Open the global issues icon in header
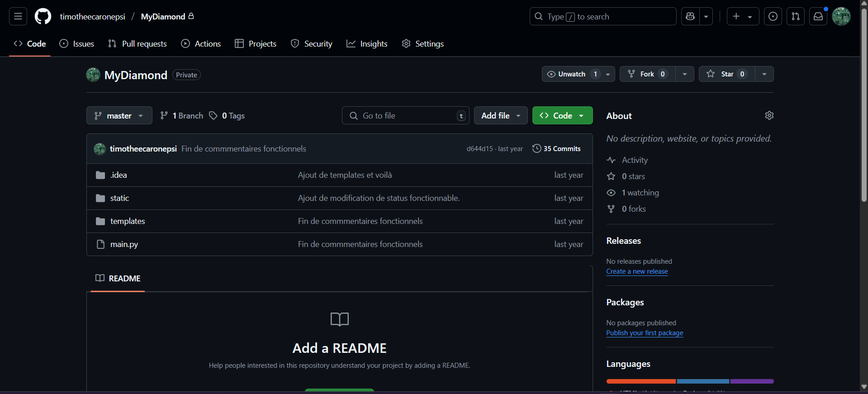868x394 pixels. 773,16
